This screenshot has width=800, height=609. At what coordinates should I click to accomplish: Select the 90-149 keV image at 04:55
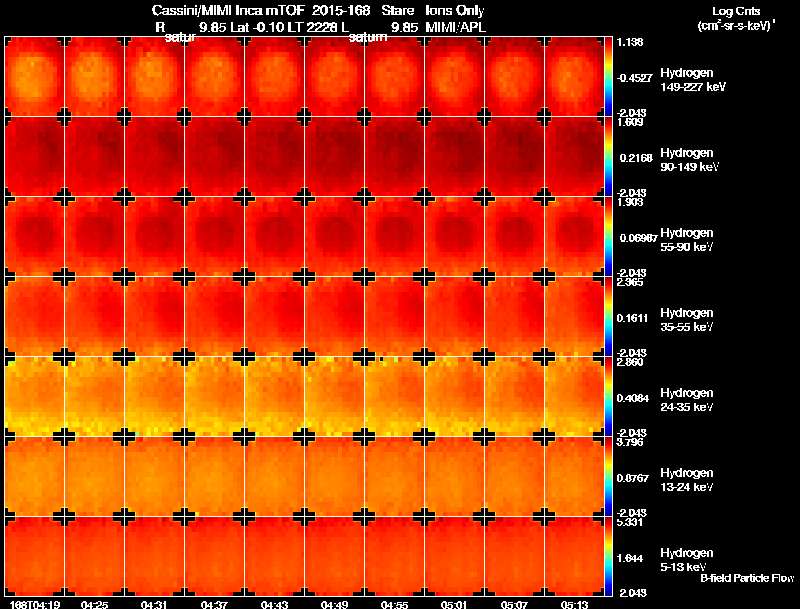tap(394, 157)
